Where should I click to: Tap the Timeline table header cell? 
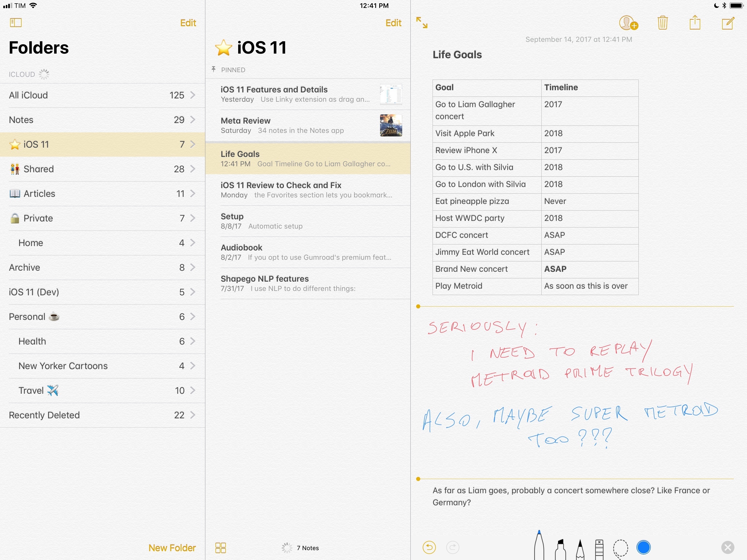pos(590,88)
